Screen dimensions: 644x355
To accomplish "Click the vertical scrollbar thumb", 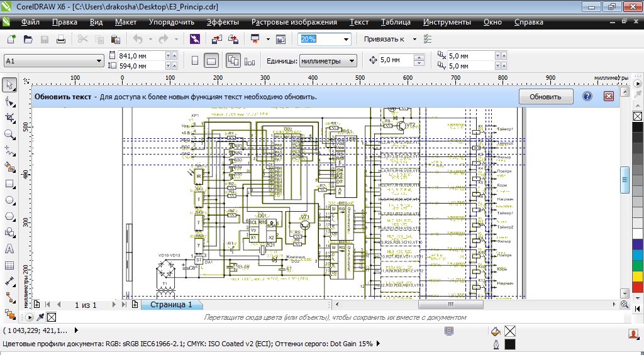I will click(625, 180).
